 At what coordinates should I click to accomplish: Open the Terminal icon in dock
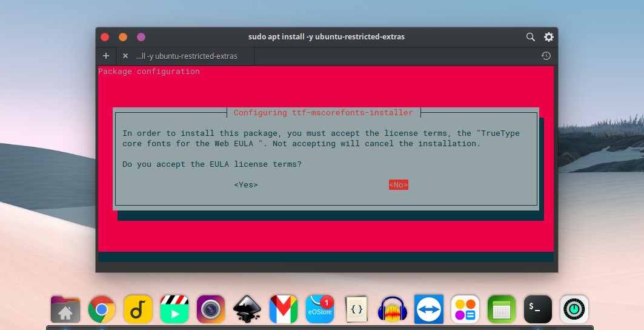pyautogui.click(x=538, y=309)
